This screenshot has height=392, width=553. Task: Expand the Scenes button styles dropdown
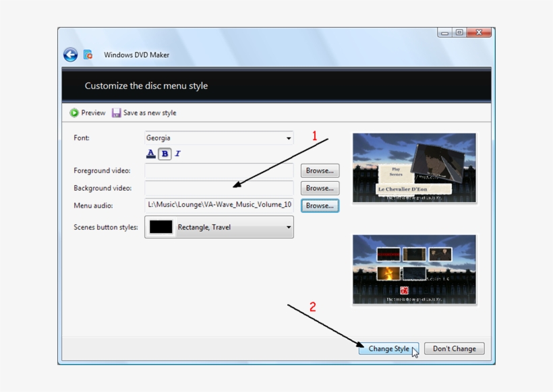[x=288, y=227]
